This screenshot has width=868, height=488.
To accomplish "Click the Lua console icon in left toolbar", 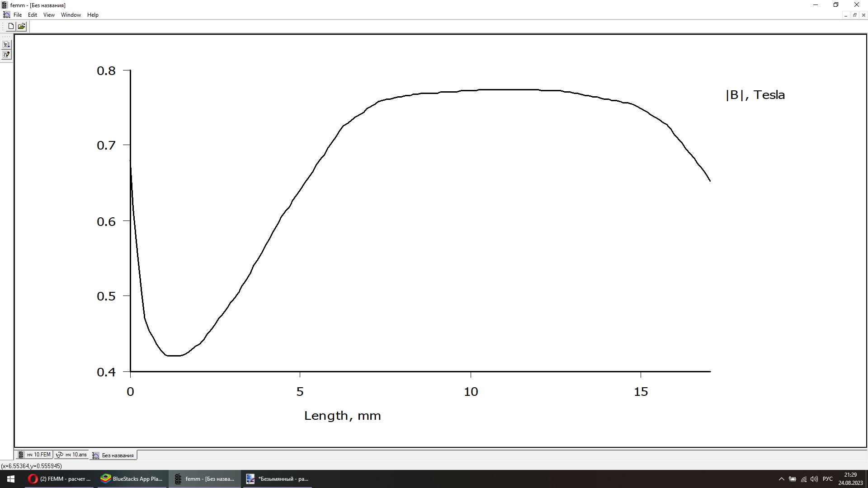I will pyautogui.click(x=6, y=44).
